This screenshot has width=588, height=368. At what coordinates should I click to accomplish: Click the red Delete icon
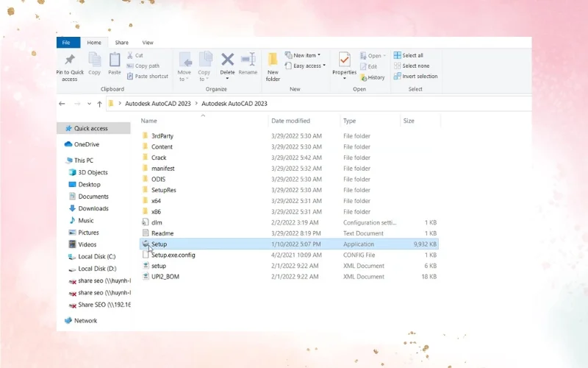tap(227, 60)
